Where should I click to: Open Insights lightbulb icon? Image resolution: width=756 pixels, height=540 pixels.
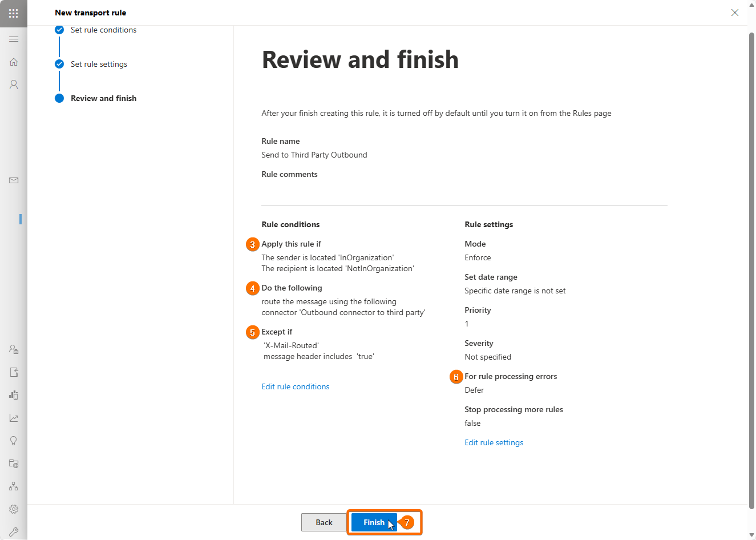coord(14,441)
